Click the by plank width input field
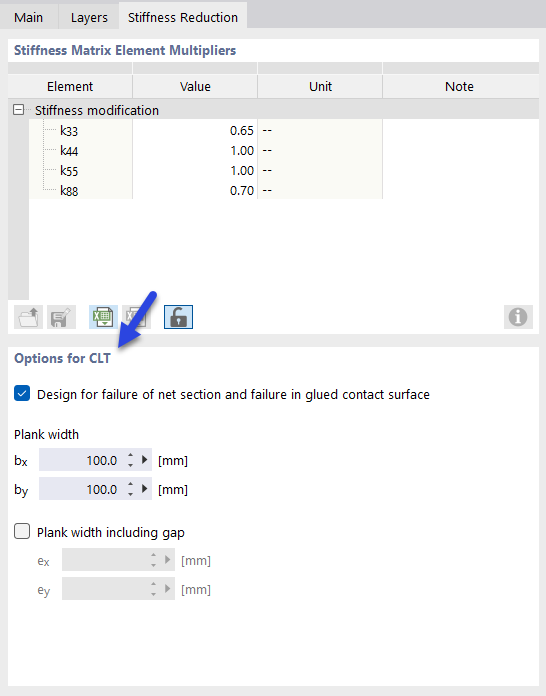This screenshot has height=696, width=546. coord(81,489)
